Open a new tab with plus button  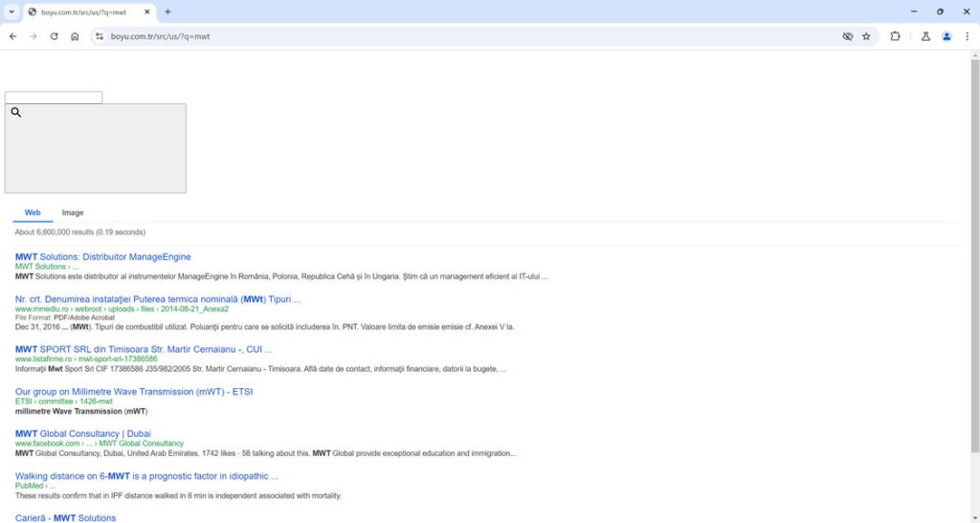167,11
